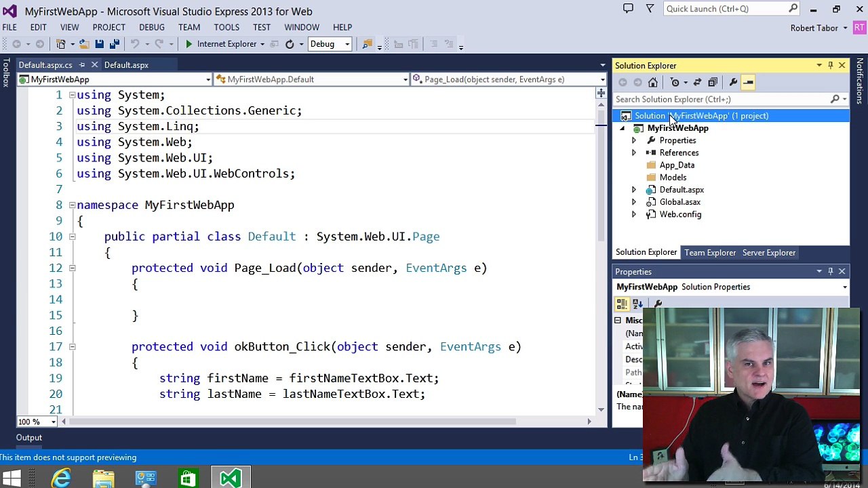Click the Navigate Backward toolbar arrow
The image size is (868, 488).
16,44
